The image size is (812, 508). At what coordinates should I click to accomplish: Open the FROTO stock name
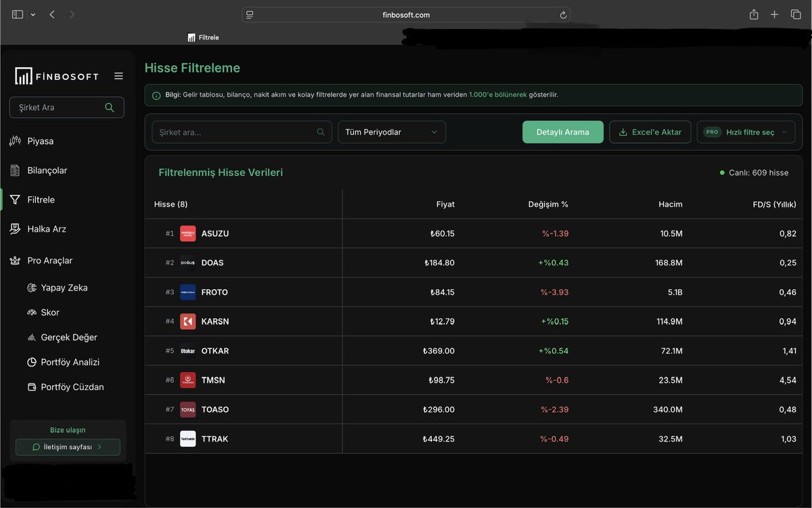coord(215,293)
